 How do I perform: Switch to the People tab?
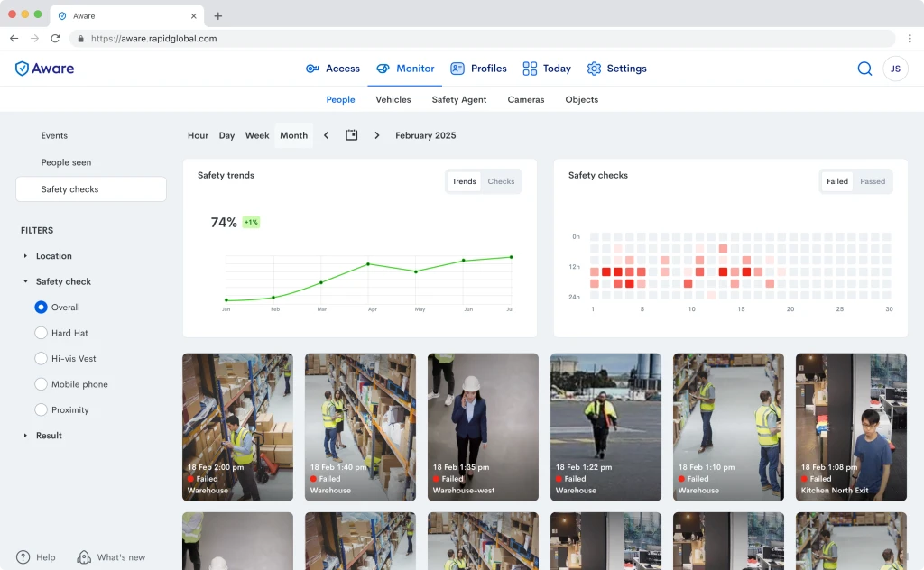point(340,99)
